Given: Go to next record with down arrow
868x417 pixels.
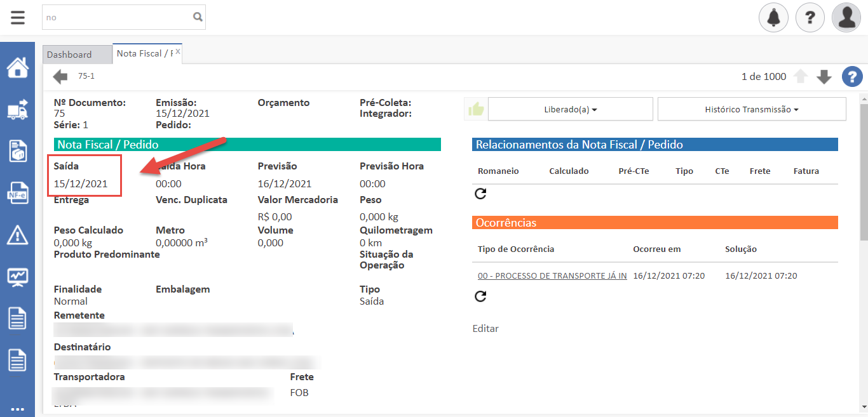Looking at the screenshot, I should [x=824, y=77].
